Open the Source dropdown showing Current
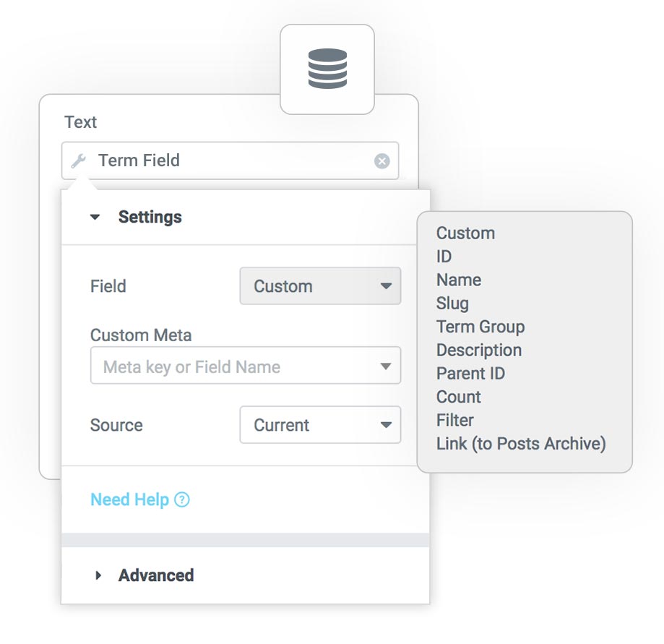Screen dimensions: 664x644 320,425
